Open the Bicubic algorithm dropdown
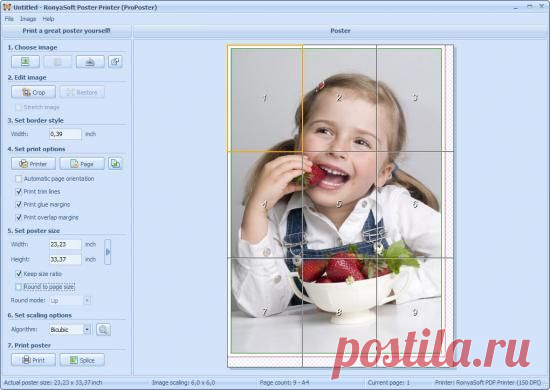 click(x=87, y=330)
